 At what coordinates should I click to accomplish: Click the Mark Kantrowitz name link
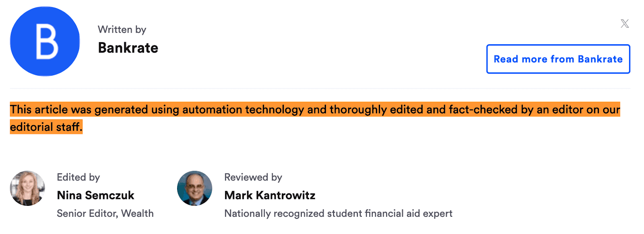pyautogui.click(x=270, y=195)
